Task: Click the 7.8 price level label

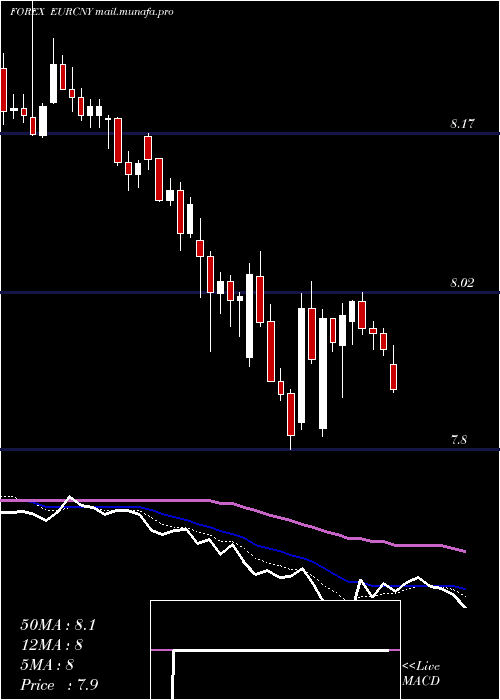Action: 459,440
